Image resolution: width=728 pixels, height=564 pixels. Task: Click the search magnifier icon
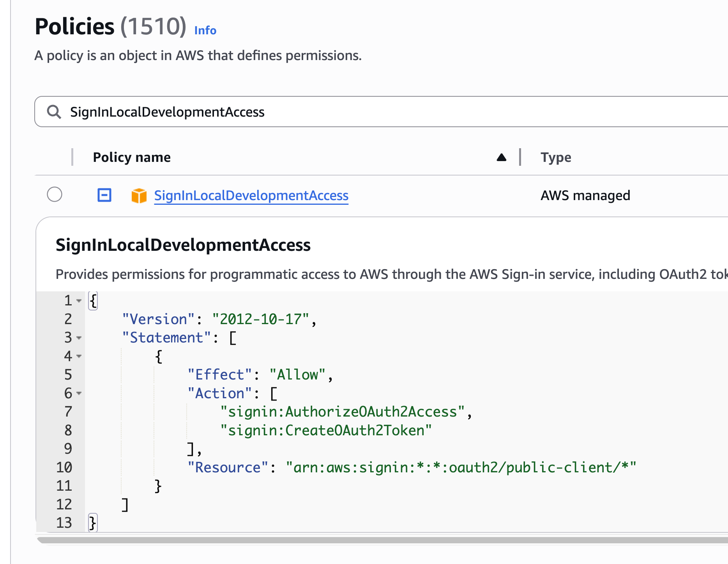pyautogui.click(x=54, y=112)
